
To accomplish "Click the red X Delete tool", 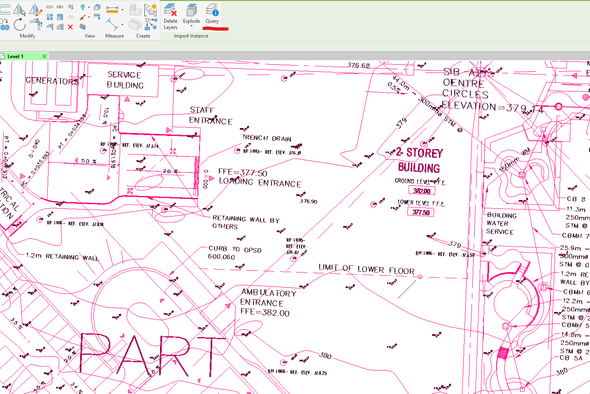I will (70, 27).
